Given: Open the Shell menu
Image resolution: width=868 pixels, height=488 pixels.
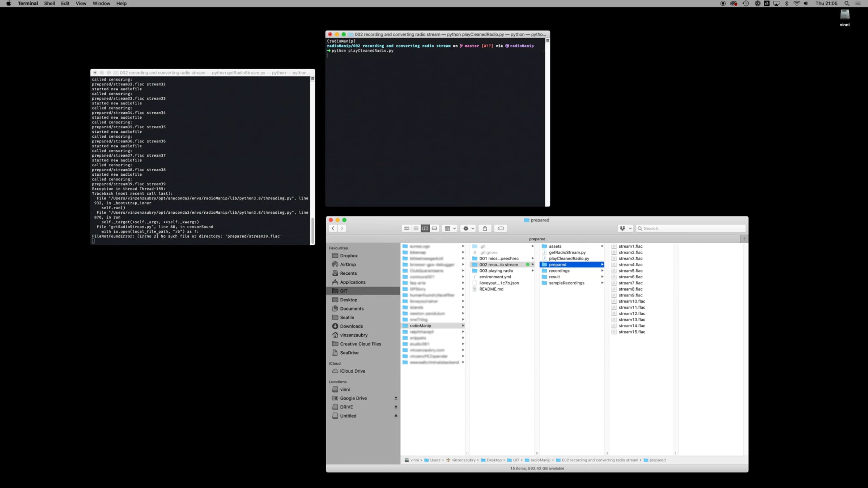Looking at the screenshot, I should click(x=49, y=4).
